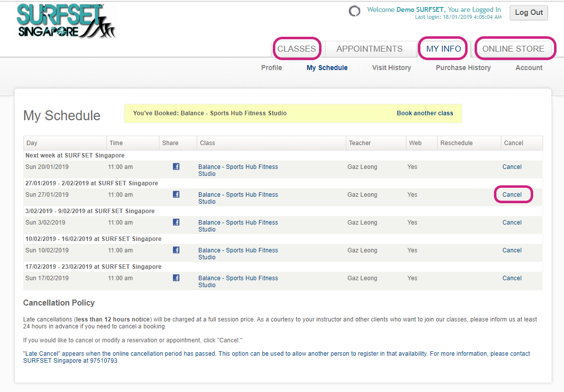Click the 'less than 12 hours notice' bold text
This screenshot has width=564, height=392.
[113, 319]
